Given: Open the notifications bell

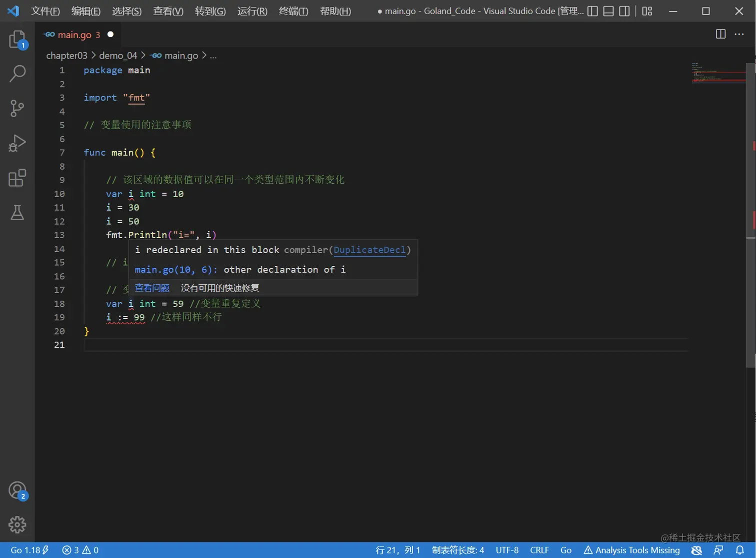Looking at the screenshot, I should pos(740,550).
